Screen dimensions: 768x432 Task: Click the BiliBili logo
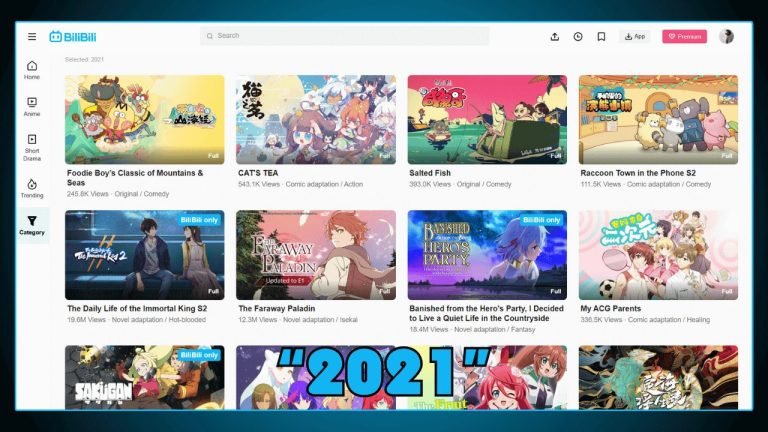71,36
